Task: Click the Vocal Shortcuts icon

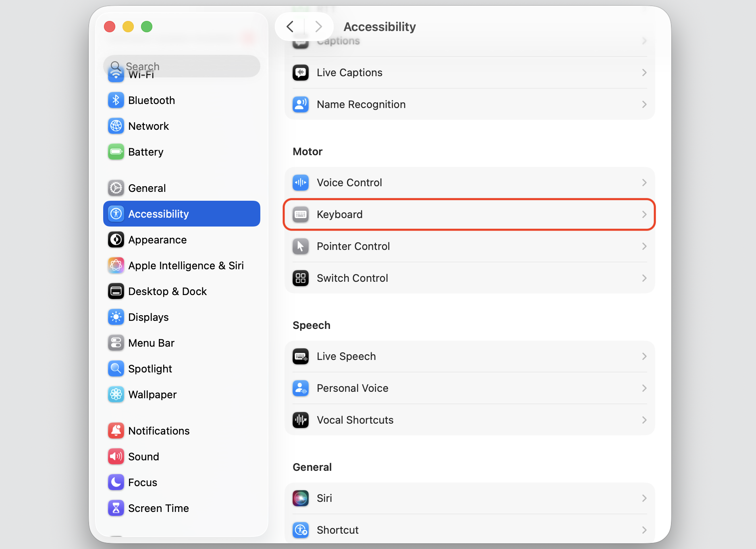Action: pos(301,420)
